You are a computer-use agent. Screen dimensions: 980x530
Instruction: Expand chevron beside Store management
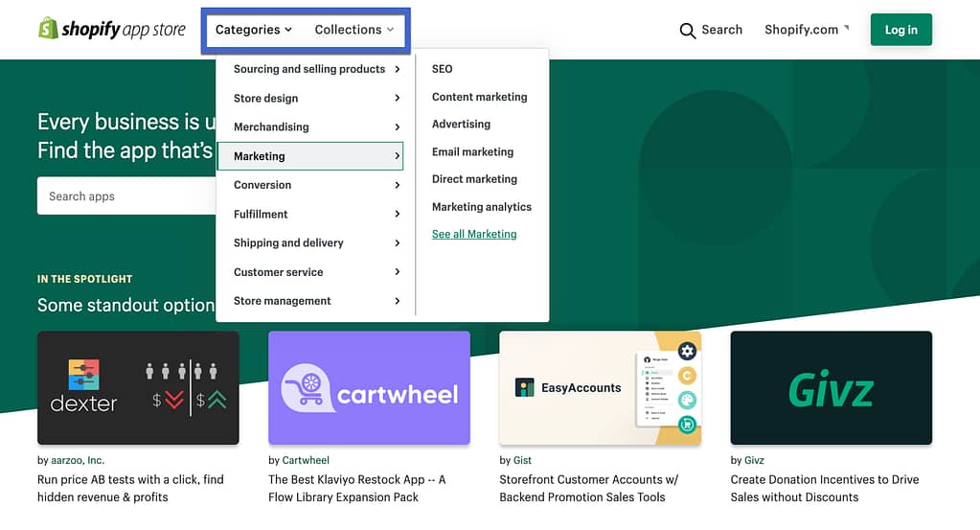(x=397, y=301)
